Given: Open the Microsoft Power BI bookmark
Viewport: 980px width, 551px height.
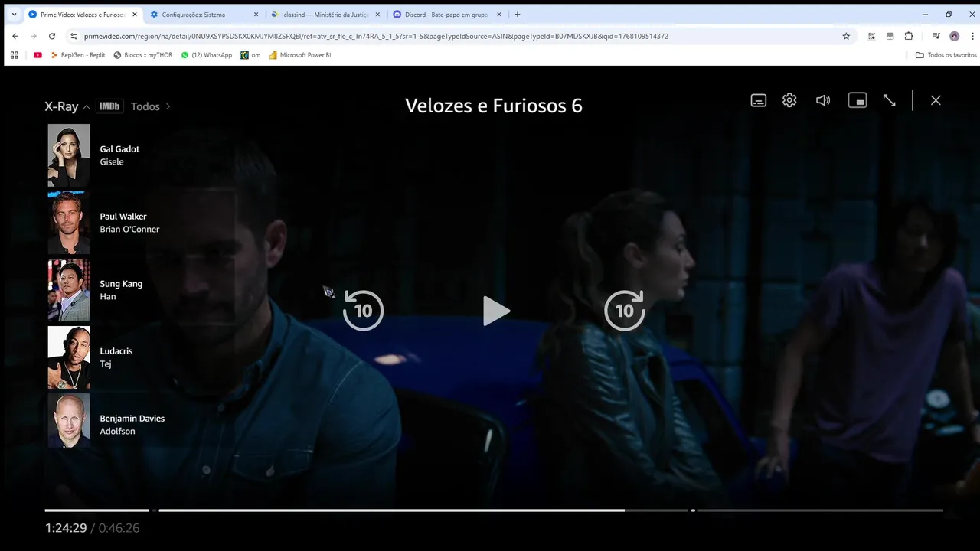Looking at the screenshot, I should (x=300, y=55).
